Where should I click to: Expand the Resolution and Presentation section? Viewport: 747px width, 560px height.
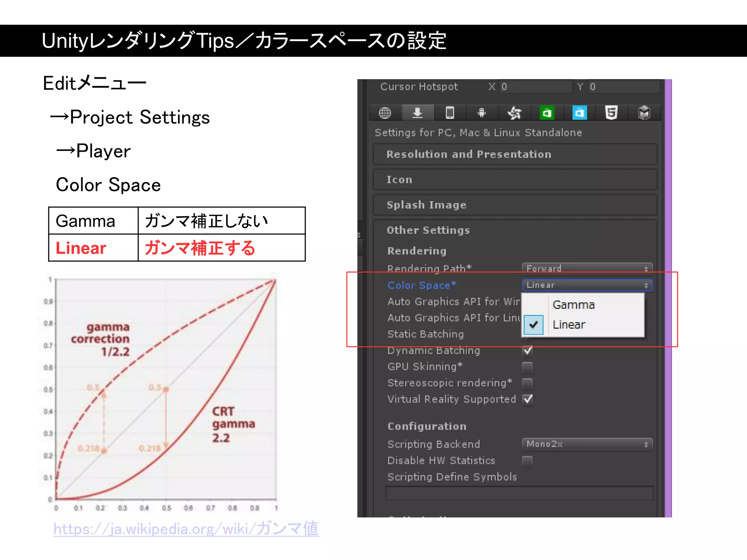[515, 154]
